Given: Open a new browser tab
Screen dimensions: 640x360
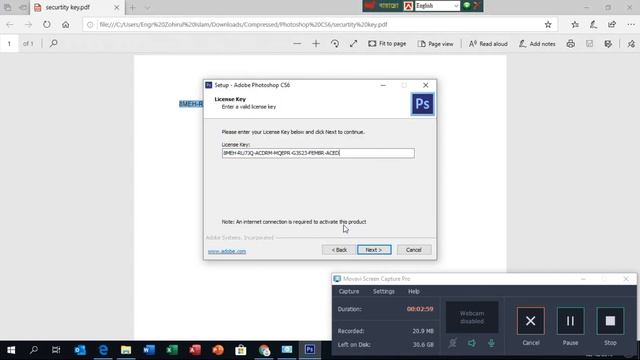Looking at the screenshot, I should pyautogui.click(x=132, y=7).
